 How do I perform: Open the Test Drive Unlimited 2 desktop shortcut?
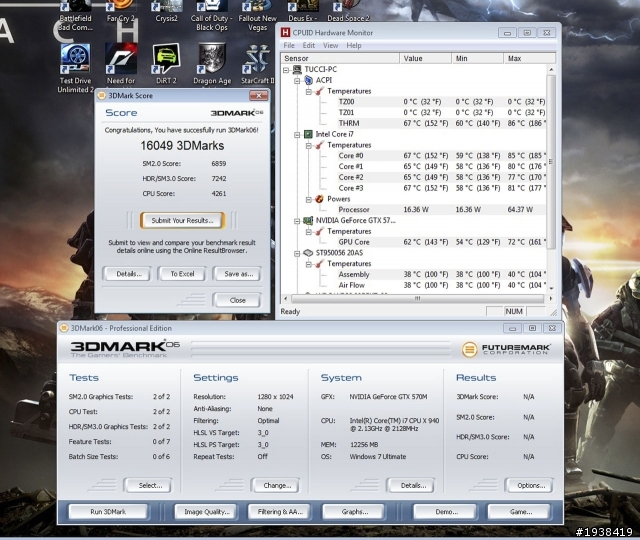tap(76, 68)
